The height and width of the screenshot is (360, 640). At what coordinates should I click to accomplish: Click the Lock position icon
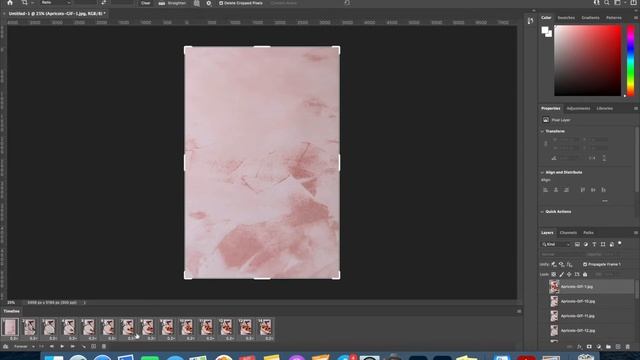pos(569,274)
